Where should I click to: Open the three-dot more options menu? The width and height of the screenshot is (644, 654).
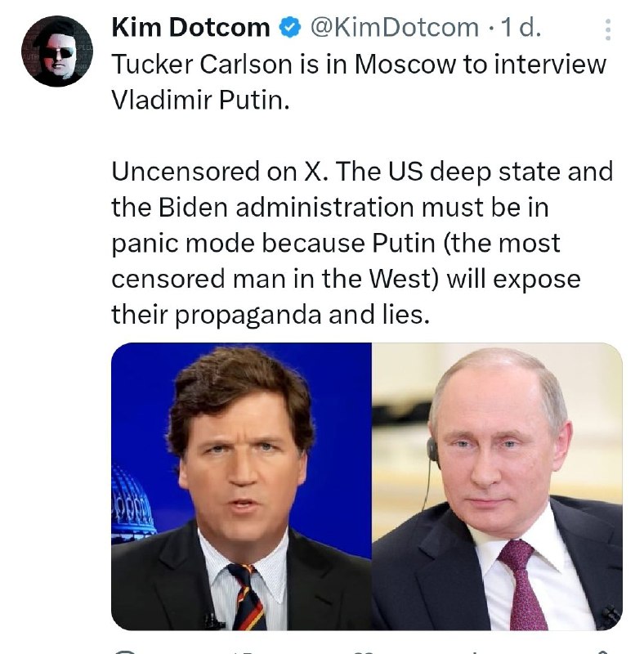tap(608, 29)
